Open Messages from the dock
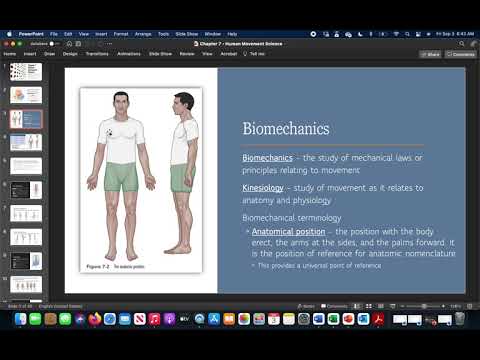The image size is (480, 360). coord(65,319)
